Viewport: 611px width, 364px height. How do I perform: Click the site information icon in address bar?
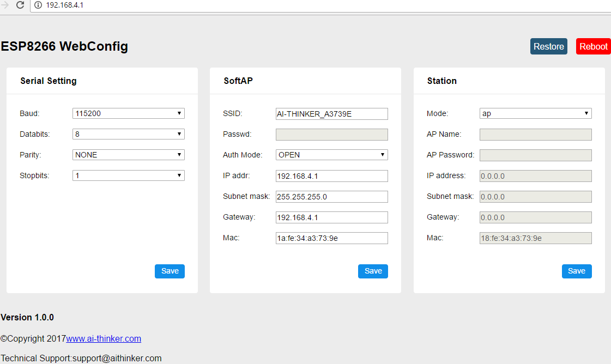pyautogui.click(x=38, y=5)
